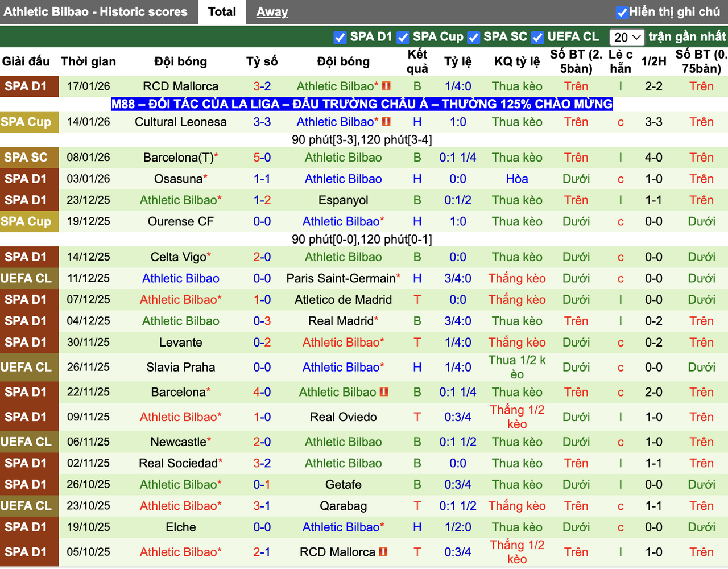Viewport: 728px width, 569px height.
Task: Click Real Oviedo team name
Action: click(344, 417)
